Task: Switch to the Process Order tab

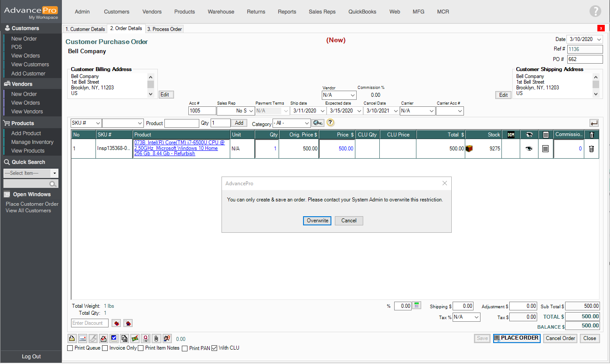Action: 164,29
